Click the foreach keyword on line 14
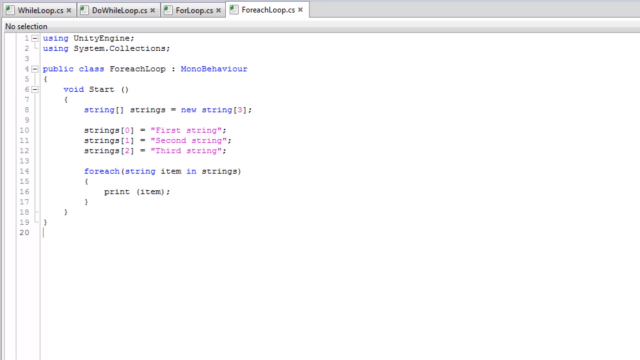The height and width of the screenshot is (360, 640). click(102, 171)
